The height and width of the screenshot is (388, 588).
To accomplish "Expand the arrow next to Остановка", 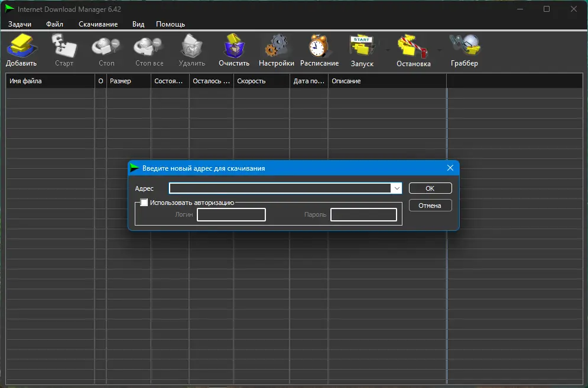I will point(439,50).
